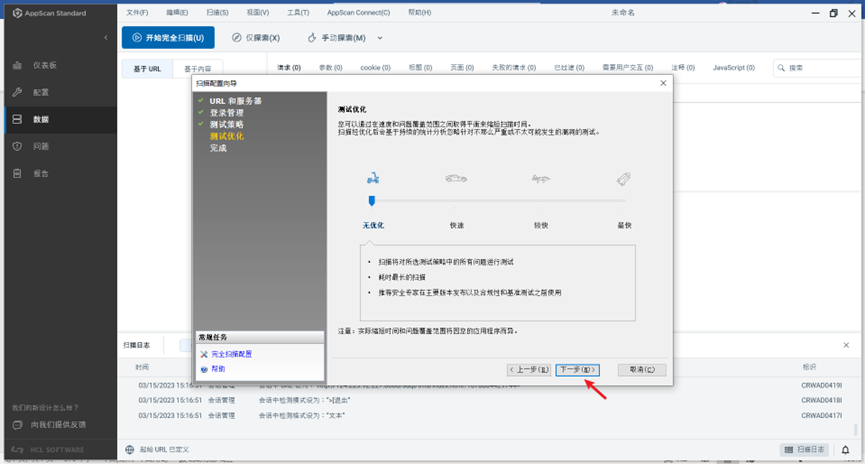Select the Comments (0) tab
This screenshot has width=865, height=464.
click(x=683, y=67)
